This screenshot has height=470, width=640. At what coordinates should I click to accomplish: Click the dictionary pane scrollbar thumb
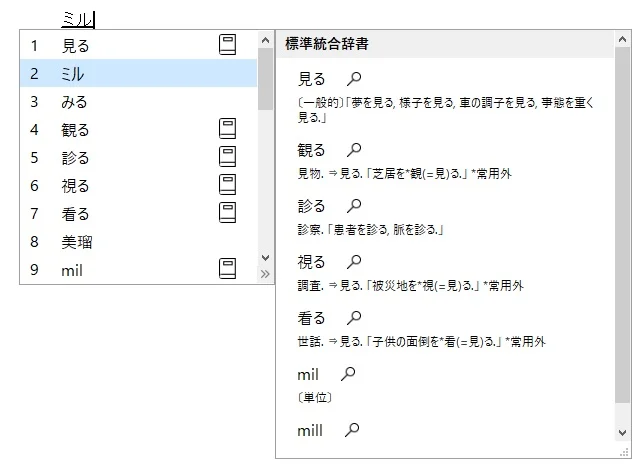622,225
